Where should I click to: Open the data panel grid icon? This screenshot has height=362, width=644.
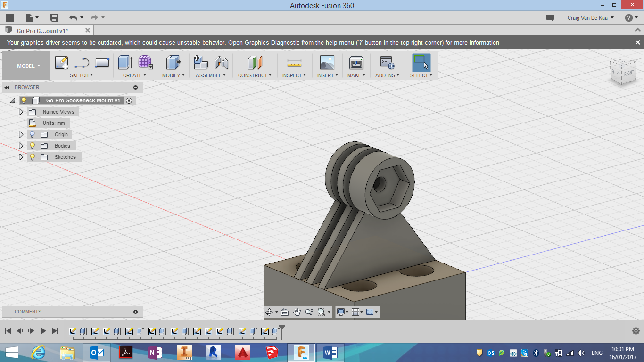point(9,18)
